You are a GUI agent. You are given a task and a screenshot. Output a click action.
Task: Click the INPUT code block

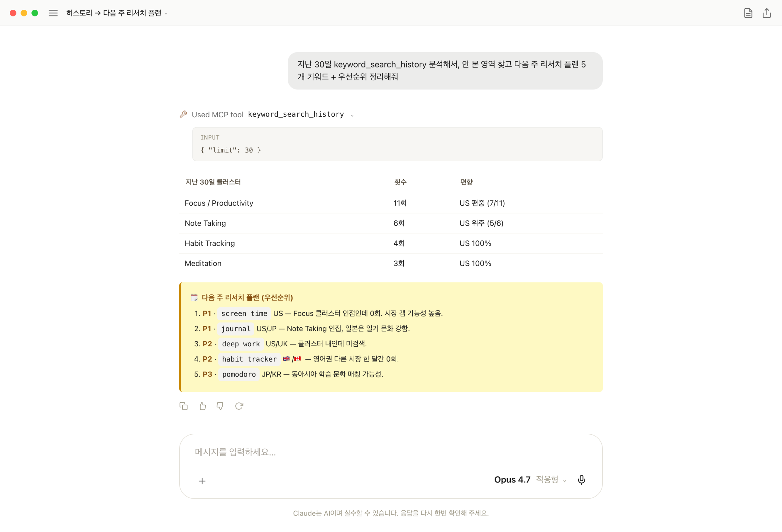pyautogui.click(x=397, y=144)
